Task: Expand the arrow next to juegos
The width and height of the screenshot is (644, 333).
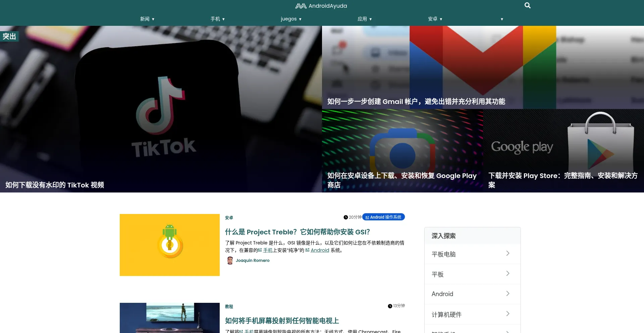Action: (300, 19)
